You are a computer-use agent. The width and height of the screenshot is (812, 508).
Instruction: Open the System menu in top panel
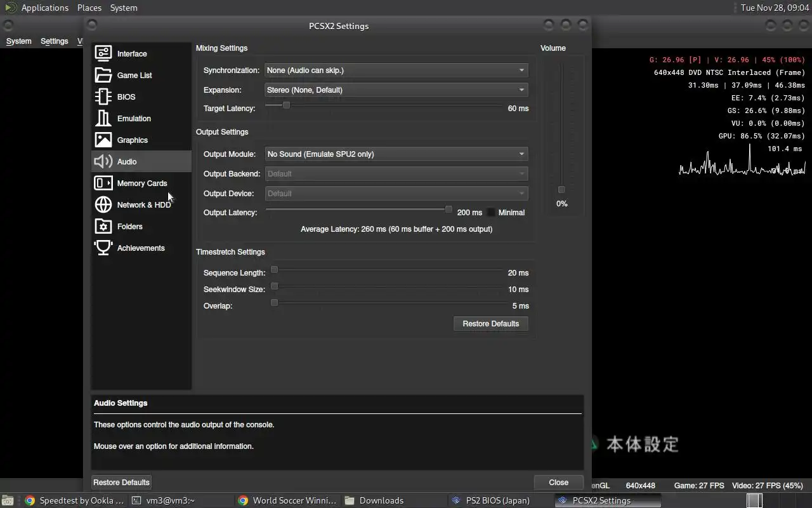click(x=124, y=8)
